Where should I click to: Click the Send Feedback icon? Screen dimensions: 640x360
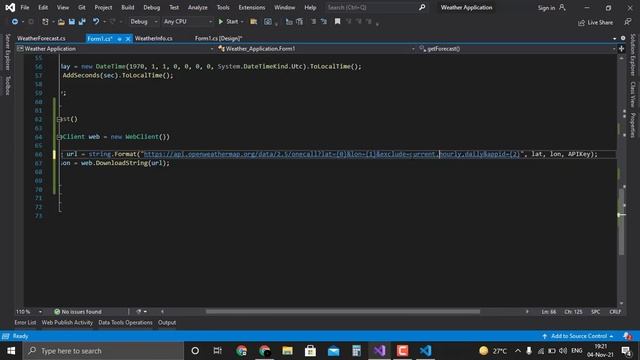628,22
